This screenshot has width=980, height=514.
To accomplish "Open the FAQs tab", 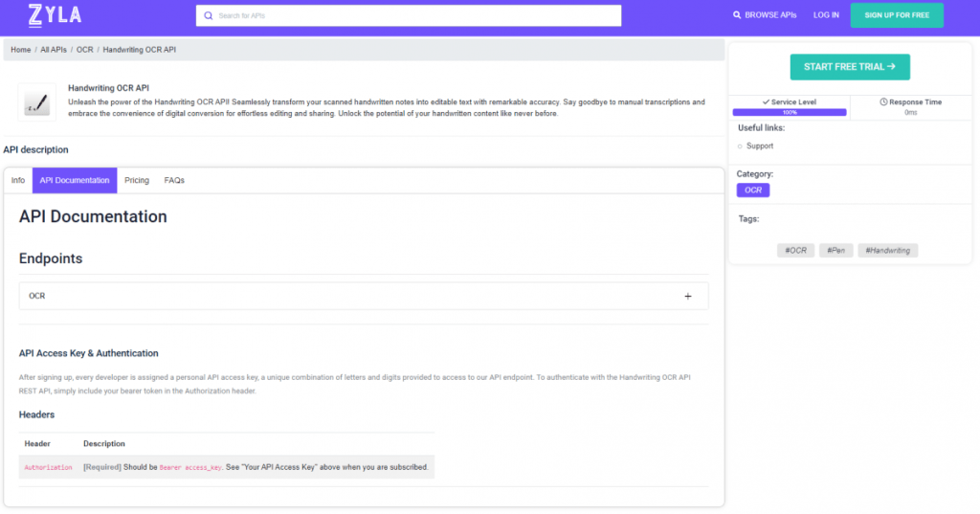I will 174,180.
